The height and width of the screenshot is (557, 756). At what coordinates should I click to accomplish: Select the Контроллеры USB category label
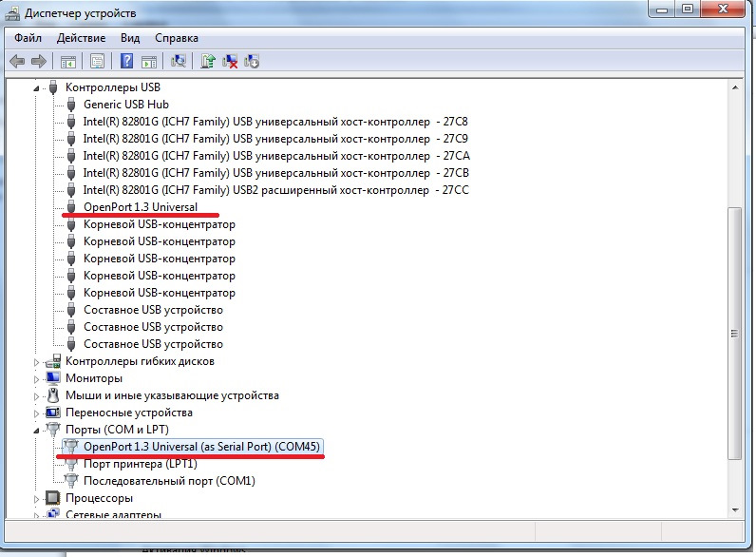113,87
